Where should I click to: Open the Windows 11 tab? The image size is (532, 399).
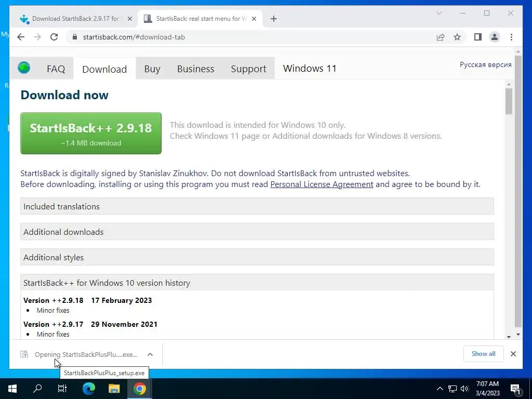[x=310, y=69]
